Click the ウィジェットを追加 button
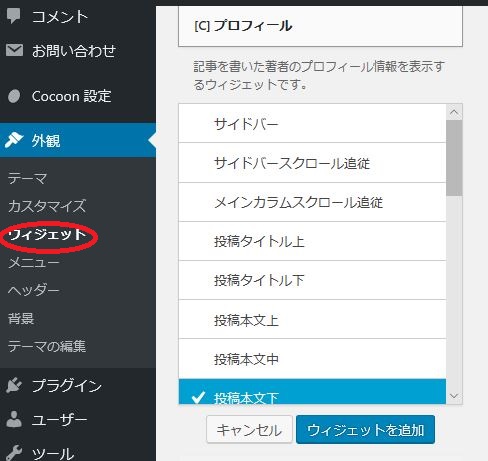Image resolution: width=488 pixels, height=461 pixels. tap(365, 429)
